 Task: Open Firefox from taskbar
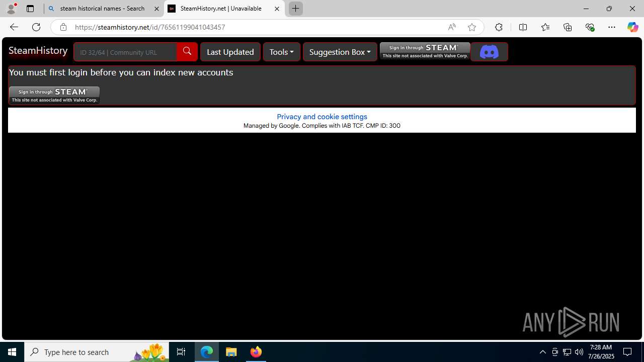(256, 352)
